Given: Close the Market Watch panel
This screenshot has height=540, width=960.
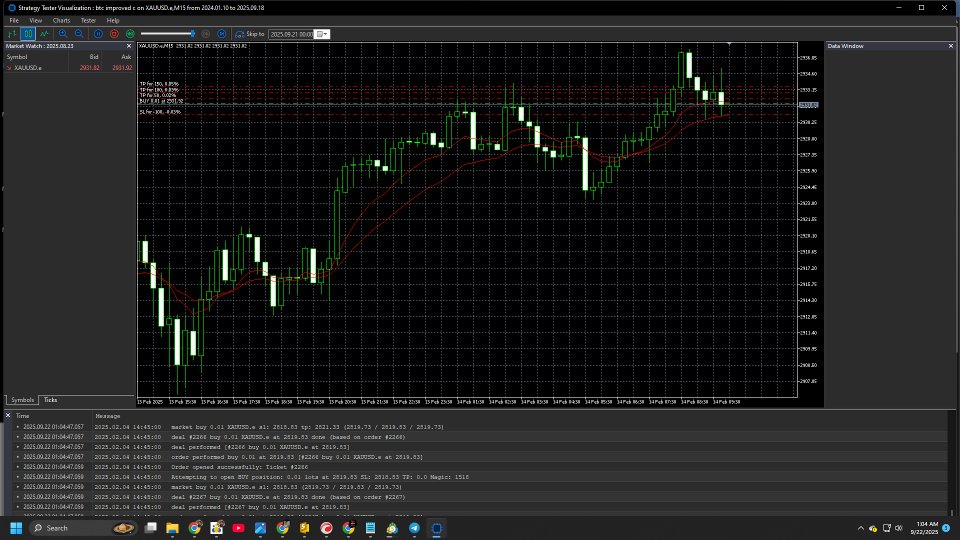Looking at the screenshot, I should click(x=129, y=46).
